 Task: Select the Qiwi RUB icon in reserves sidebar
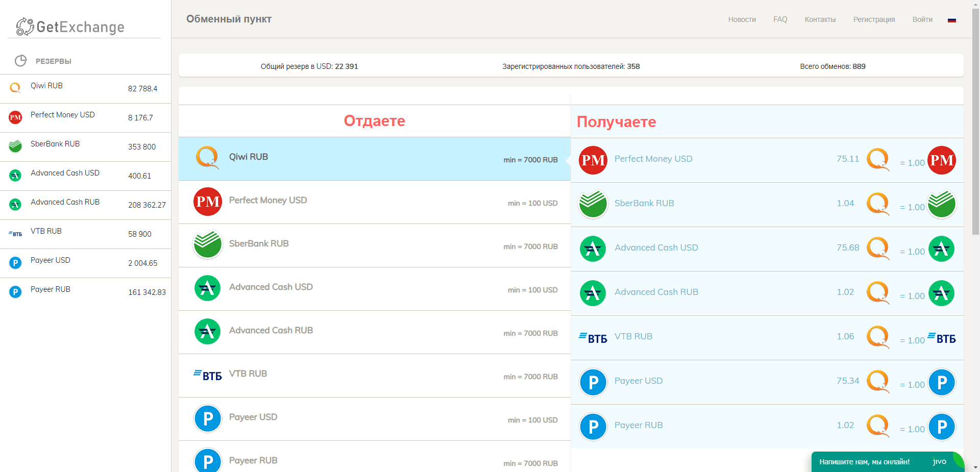pos(15,88)
